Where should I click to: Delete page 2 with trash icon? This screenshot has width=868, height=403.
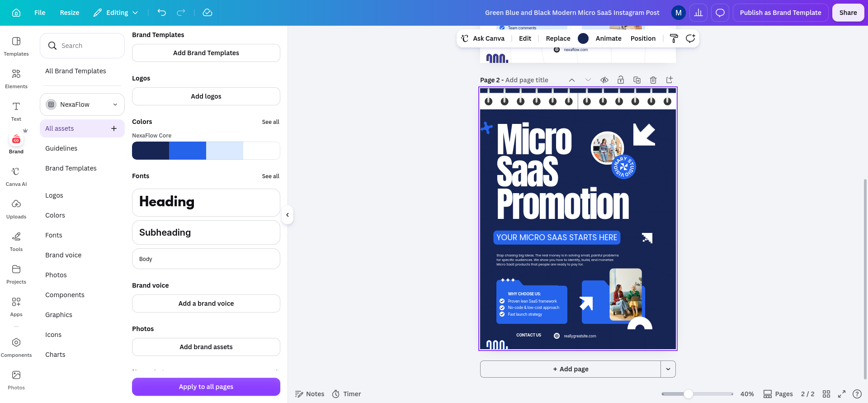[653, 80]
